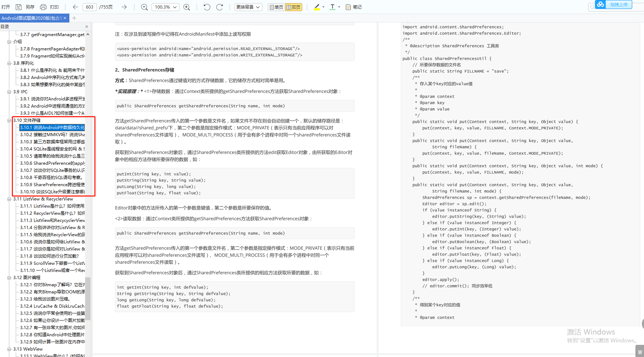Open the 笔记 notes panel
The image size is (644, 357).
pyautogui.click(x=353, y=7)
